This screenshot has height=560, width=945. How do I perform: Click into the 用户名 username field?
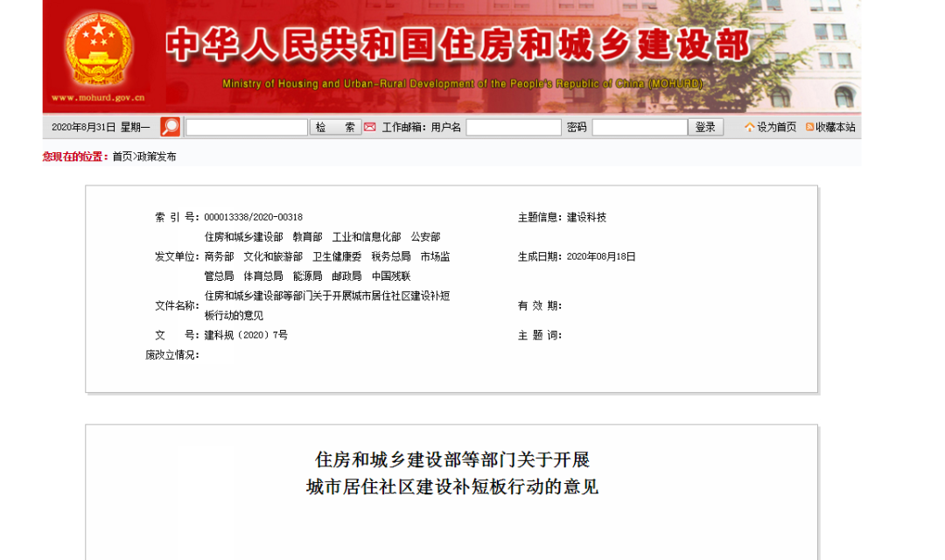[x=513, y=127]
